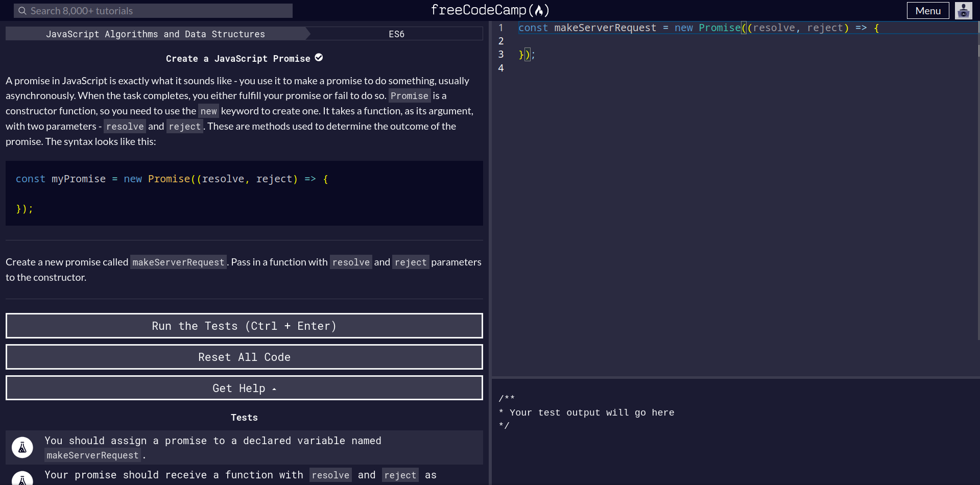Click the completed checkmark beside the challenge title
The image size is (980, 485).
click(319, 58)
